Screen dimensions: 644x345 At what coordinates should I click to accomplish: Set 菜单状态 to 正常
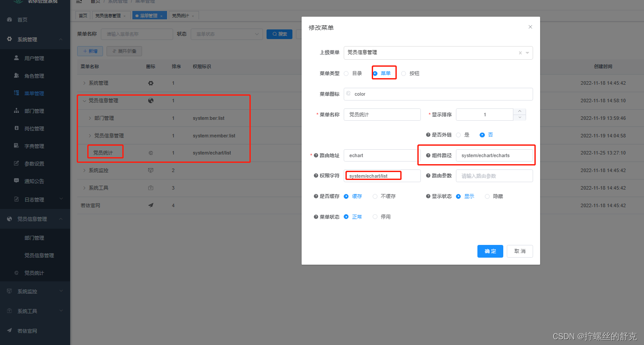[x=346, y=217]
